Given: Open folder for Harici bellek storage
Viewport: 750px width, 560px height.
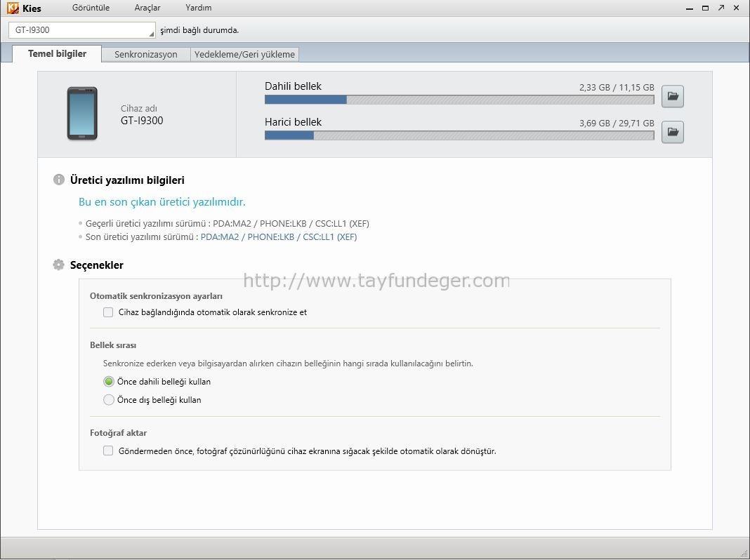Looking at the screenshot, I should coord(673,132).
